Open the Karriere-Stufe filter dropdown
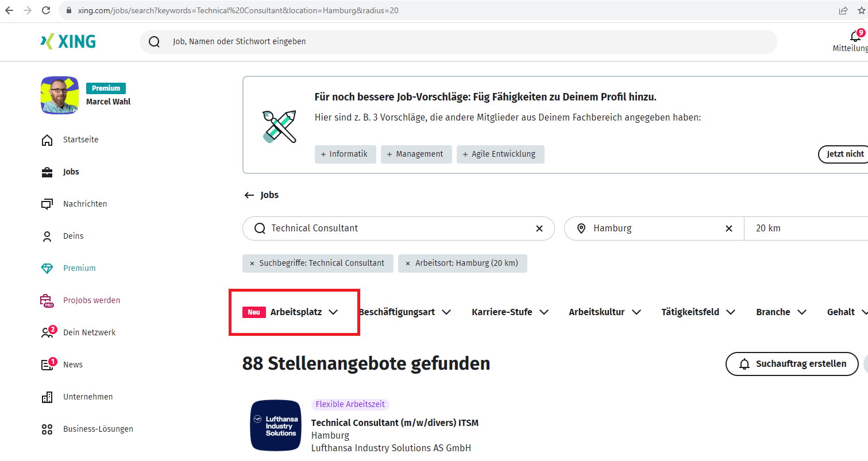 (x=510, y=312)
